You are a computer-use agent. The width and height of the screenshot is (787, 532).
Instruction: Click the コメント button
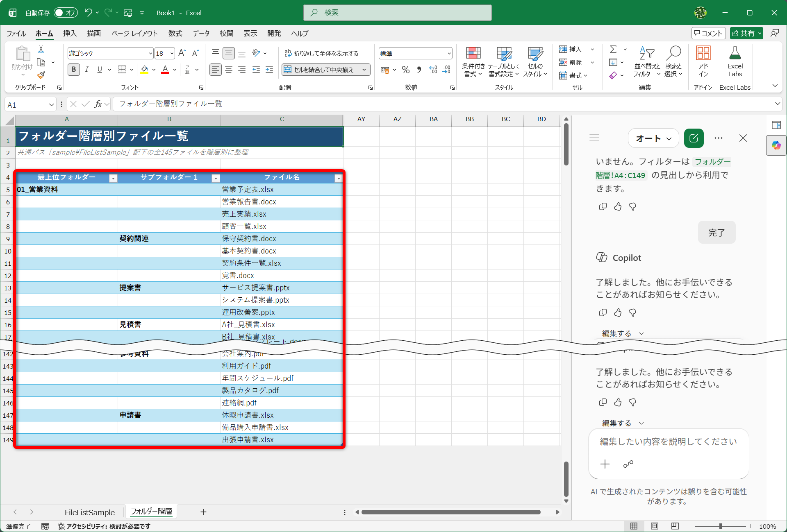[708, 33]
